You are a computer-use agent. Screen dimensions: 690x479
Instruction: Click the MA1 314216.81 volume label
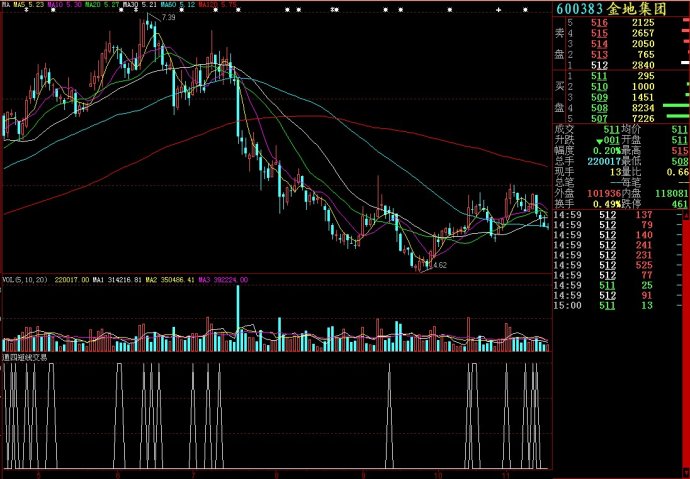116,279
